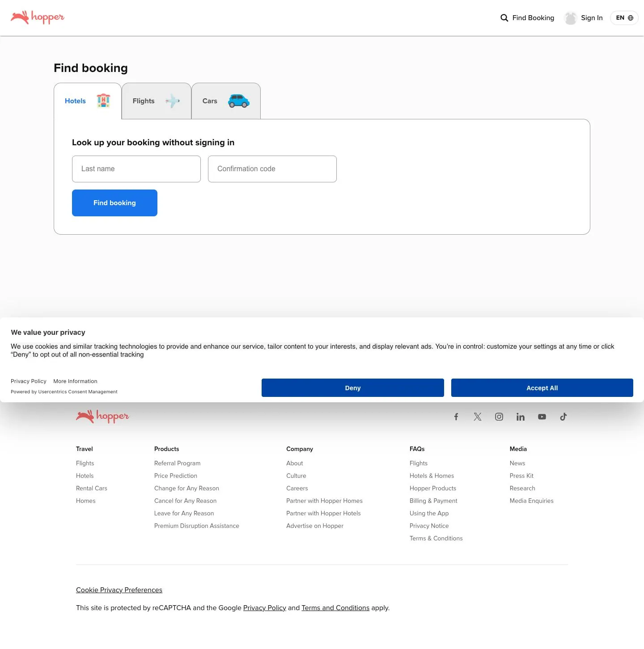This screenshot has width=644, height=649.
Task: Open Partner with Hopper Hotels link
Action: click(x=323, y=513)
